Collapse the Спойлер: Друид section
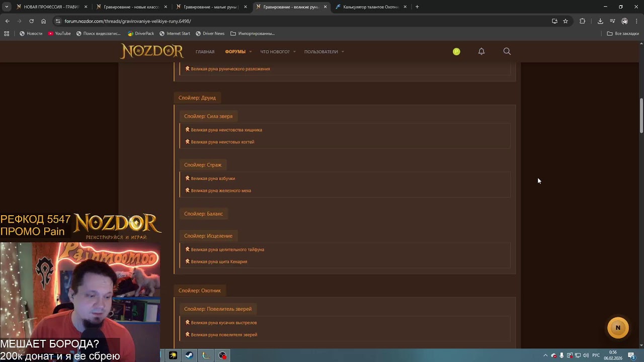Viewport: 644px width, 362px height. [x=197, y=98]
